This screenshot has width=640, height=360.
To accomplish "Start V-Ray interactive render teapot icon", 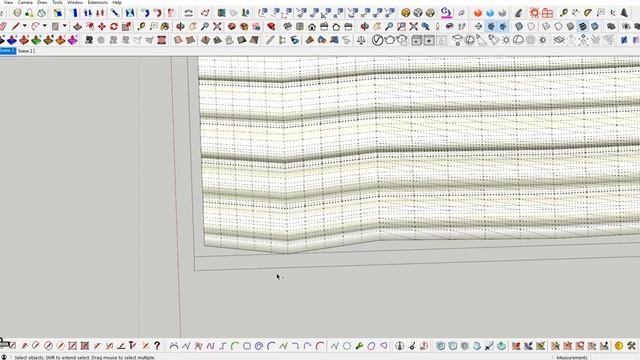I will [402, 40].
